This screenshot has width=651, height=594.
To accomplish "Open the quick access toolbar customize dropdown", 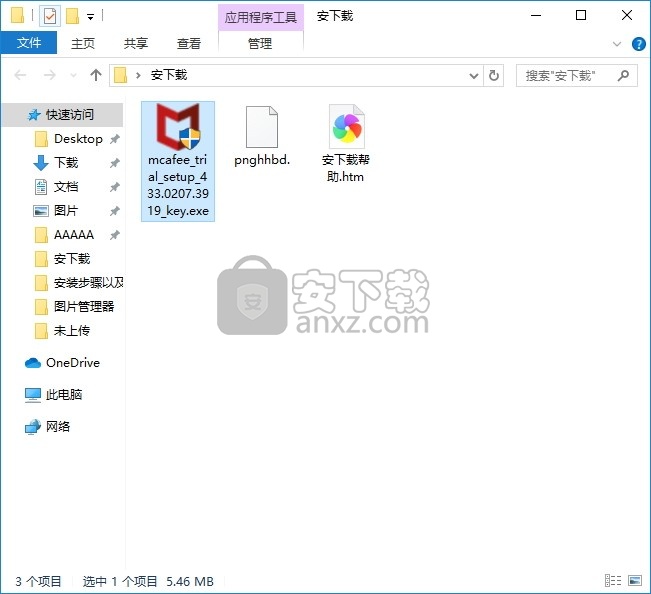I will coord(90,17).
